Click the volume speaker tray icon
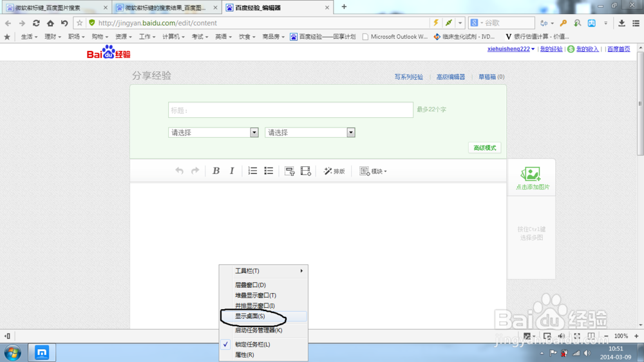This screenshot has width=644, height=362. pyautogui.click(x=587, y=353)
